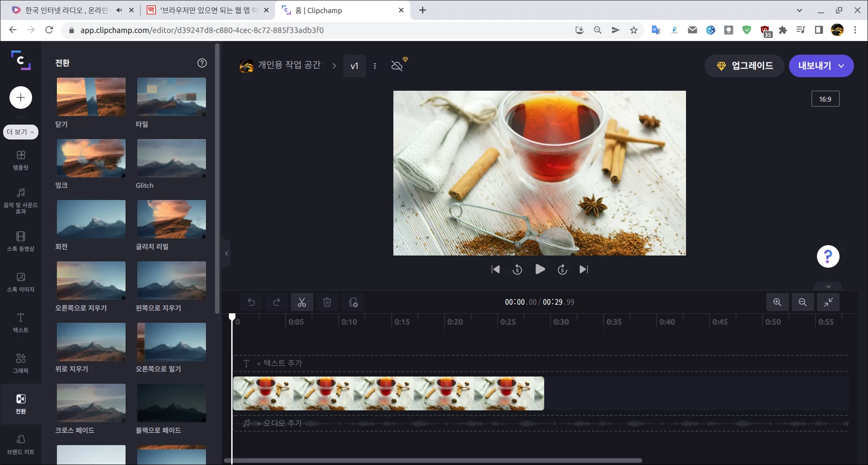This screenshot has height=465, width=868.
Task: Zoom out the timeline
Action: click(x=803, y=302)
